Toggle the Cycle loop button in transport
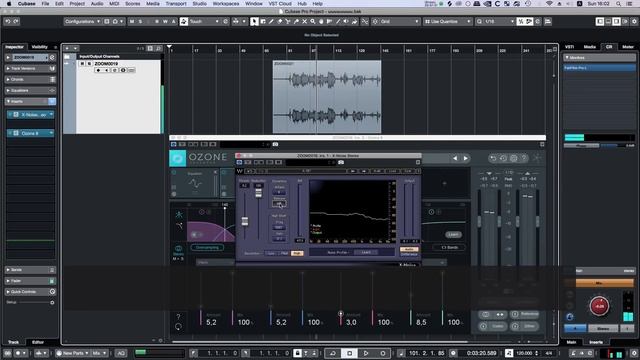Screen dimensions: 640x360 pyautogui.click(x=333, y=353)
